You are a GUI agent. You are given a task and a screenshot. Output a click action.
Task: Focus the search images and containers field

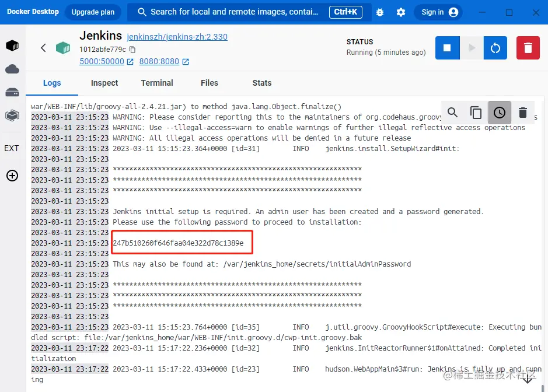(x=248, y=12)
